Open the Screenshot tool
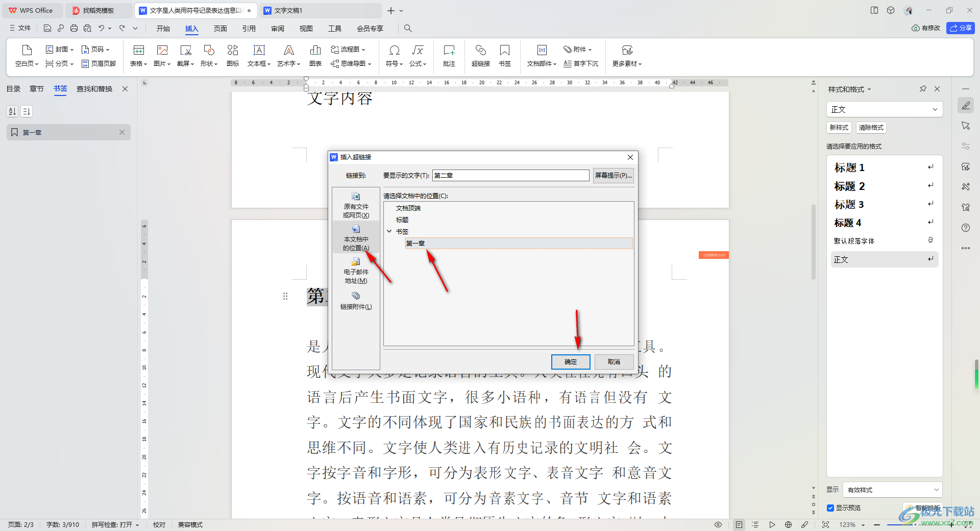 tap(185, 55)
